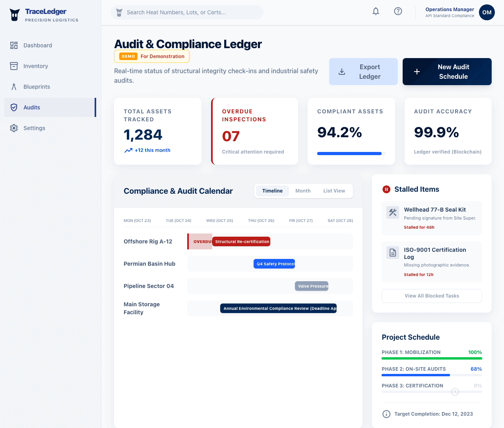The image size is (504, 428).
Task: Click the DEMO badge
Action: [x=128, y=56]
